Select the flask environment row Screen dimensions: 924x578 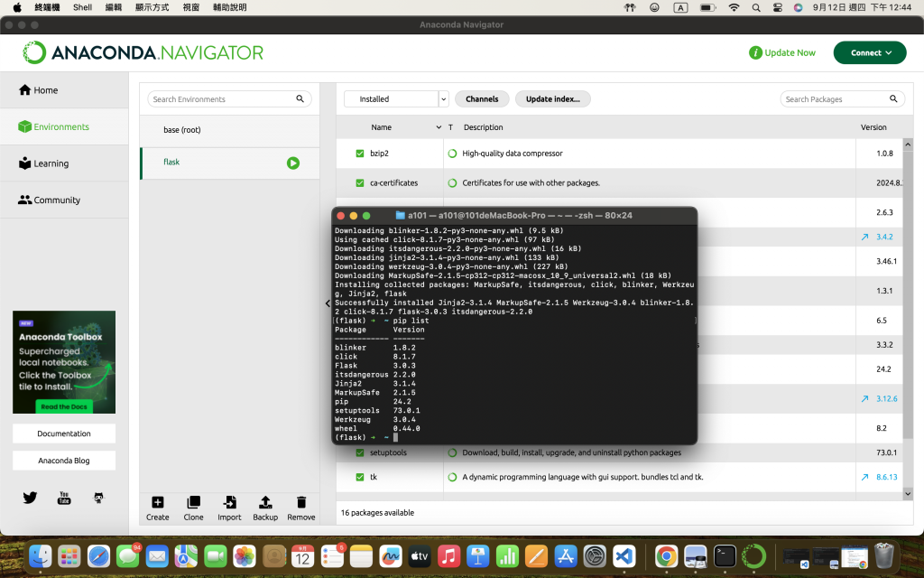coord(230,163)
